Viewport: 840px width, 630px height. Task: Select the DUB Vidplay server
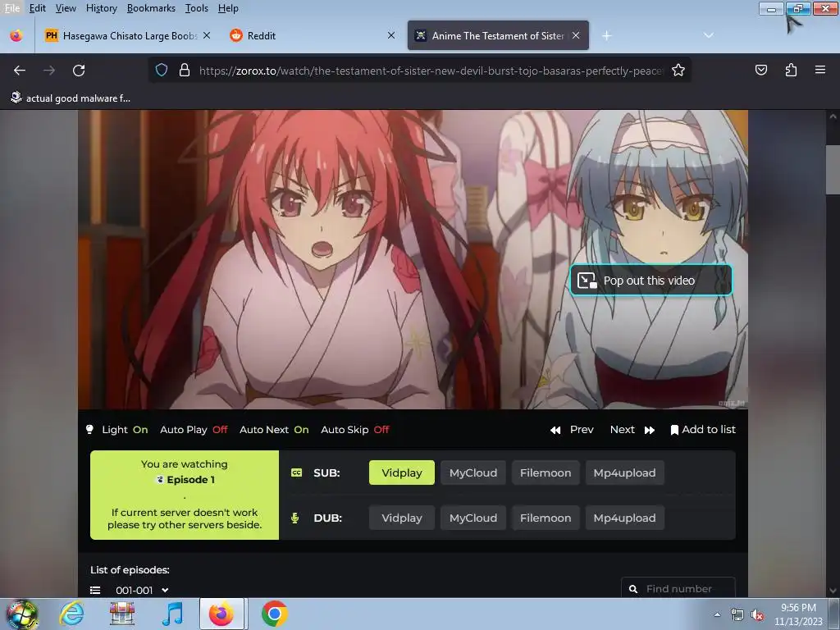pyautogui.click(x=402, y=518)
